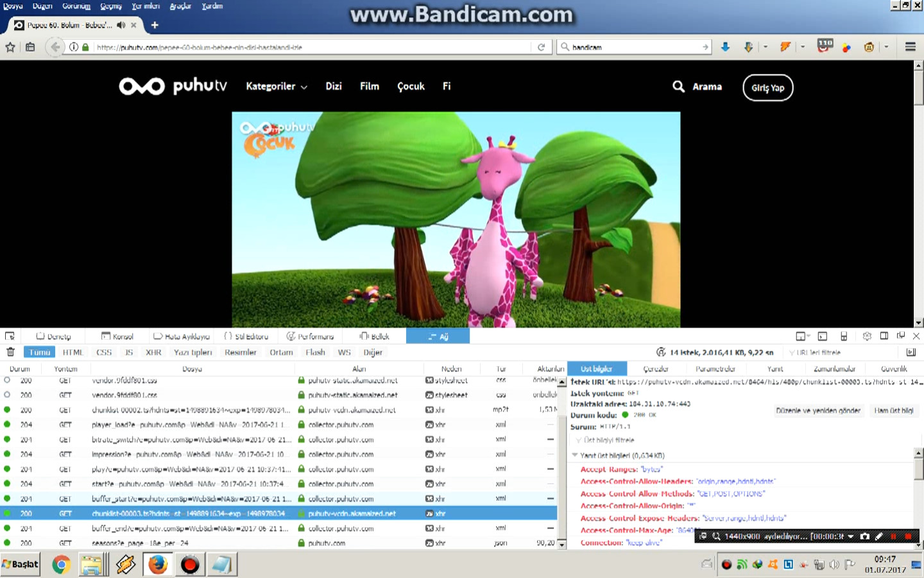Open the file explorer taskbar icon
Viewport: 924px width, 578px height.
click(92, 565)
